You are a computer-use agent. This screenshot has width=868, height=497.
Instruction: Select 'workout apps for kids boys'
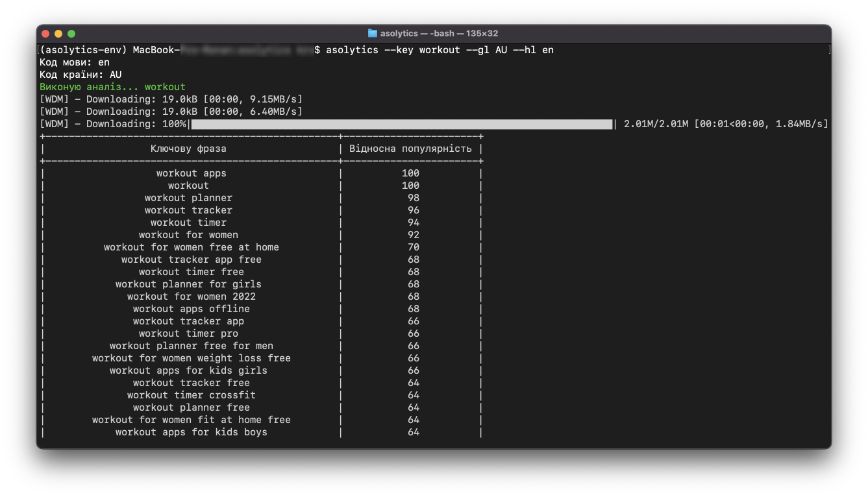pyautogui.click(x=192, y=432)
